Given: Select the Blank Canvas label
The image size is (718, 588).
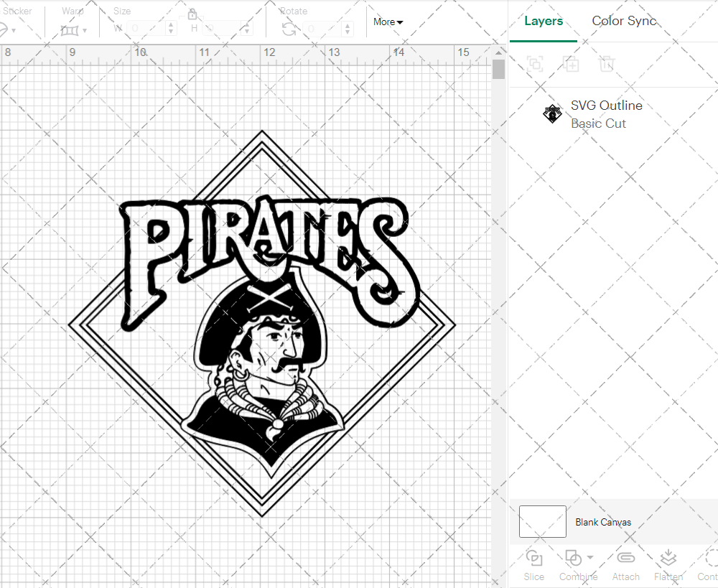Looking at the screenshot, I should [x=603, y=522].
